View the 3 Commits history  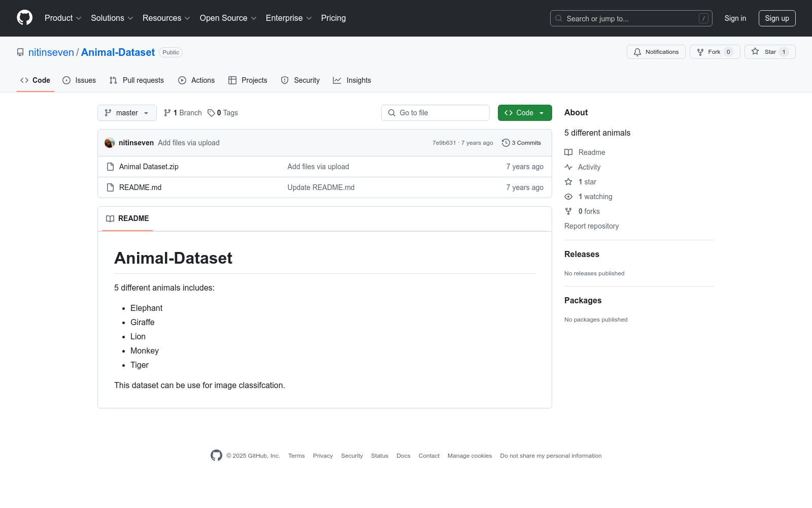521,143
